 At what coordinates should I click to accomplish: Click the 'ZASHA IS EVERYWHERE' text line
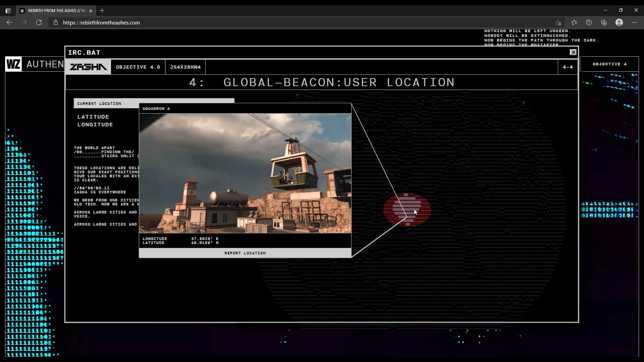click(x=100, y=192)
